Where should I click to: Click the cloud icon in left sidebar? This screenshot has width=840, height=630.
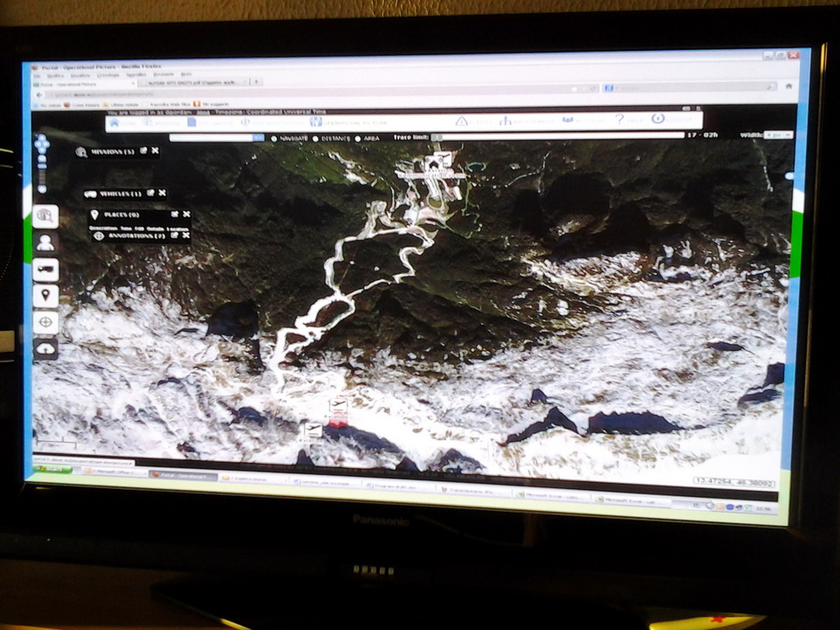tap(45, 349)
